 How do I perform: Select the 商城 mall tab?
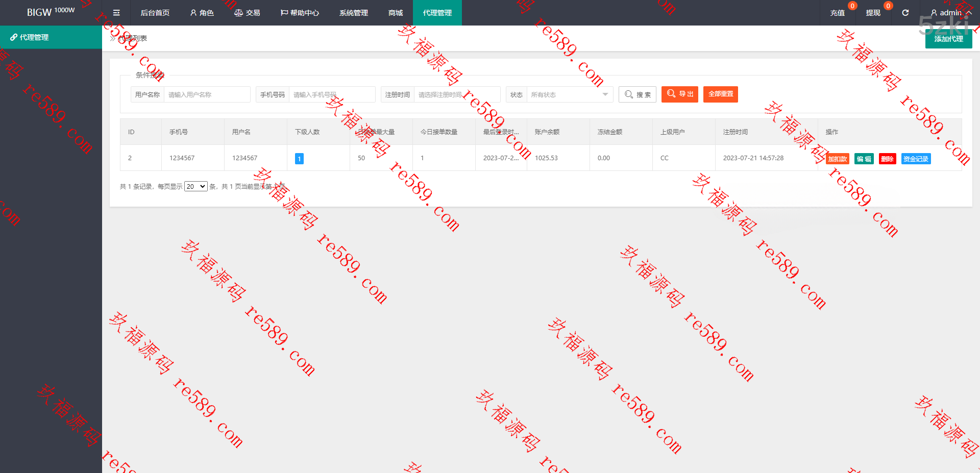point(396,13)
